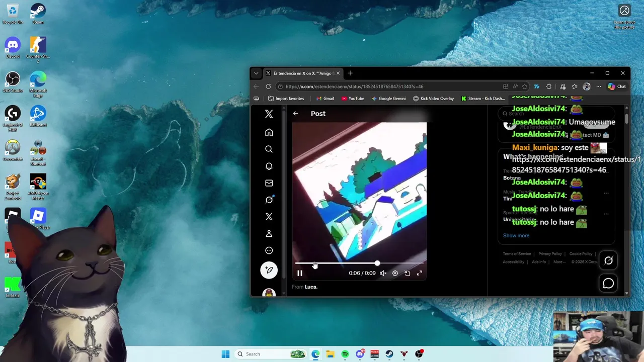Open Google Gemini bookmark

click(388, 99)
